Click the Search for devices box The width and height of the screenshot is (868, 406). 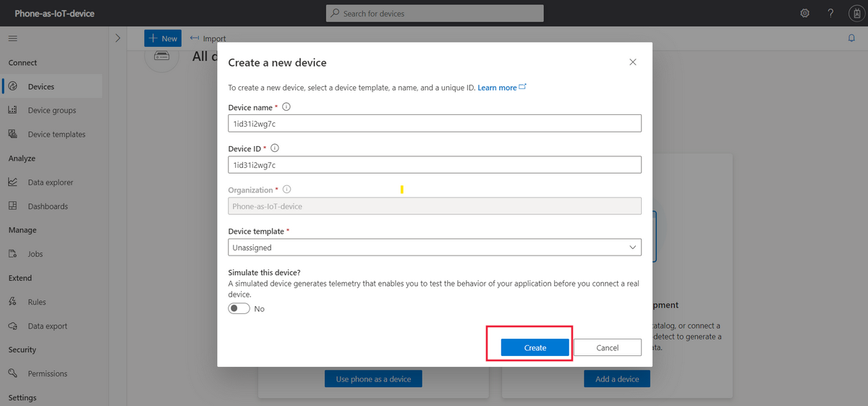(435, 13)
